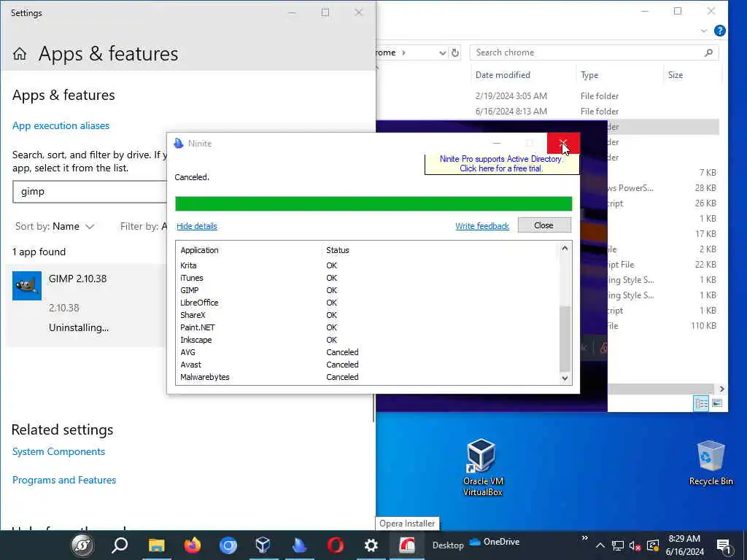The width and height of the screenshot is (747, 560).
Task: Open the Filter by dropdown in Settings
Action: [x=144, y=227]
